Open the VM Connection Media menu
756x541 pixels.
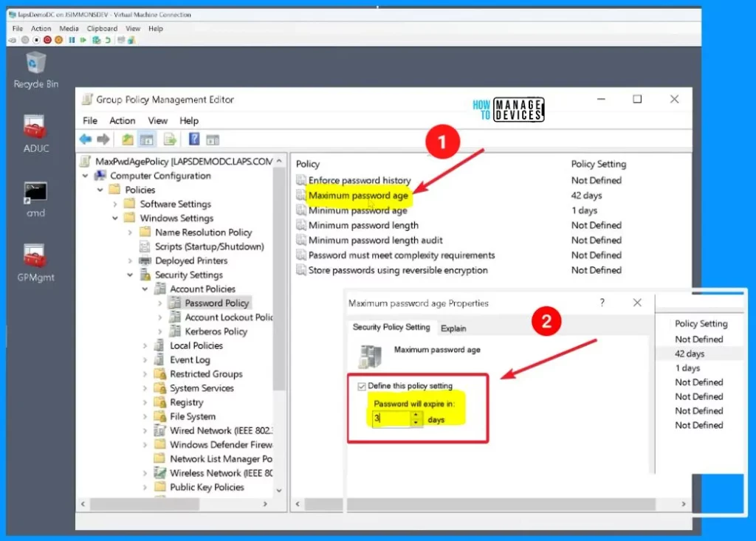tap(69, 29)
